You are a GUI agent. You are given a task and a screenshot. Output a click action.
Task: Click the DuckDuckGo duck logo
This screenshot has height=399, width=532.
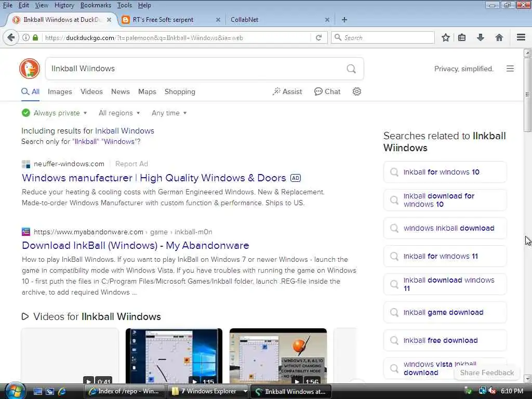30,69
